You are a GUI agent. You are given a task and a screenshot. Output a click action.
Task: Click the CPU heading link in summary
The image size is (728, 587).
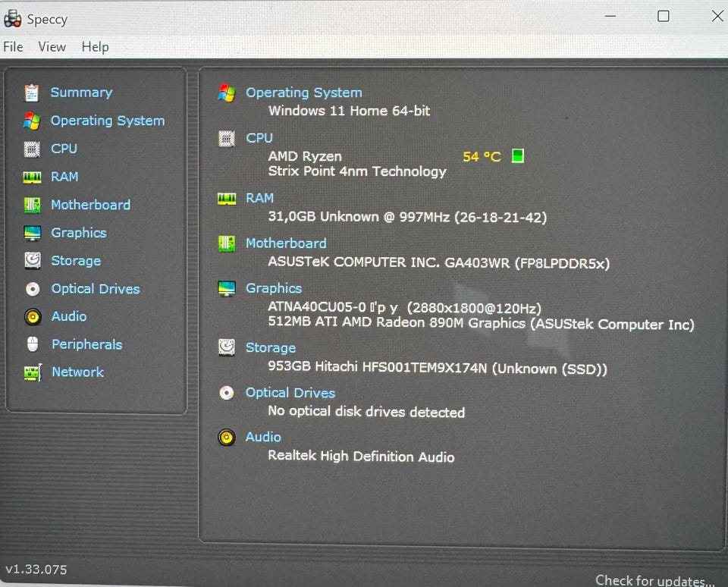click(259, 138)
